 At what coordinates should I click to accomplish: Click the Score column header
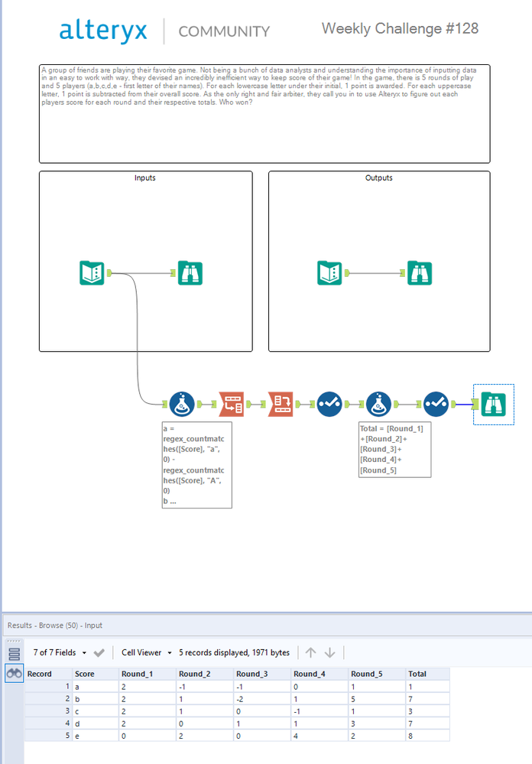[x=96, y=674]
